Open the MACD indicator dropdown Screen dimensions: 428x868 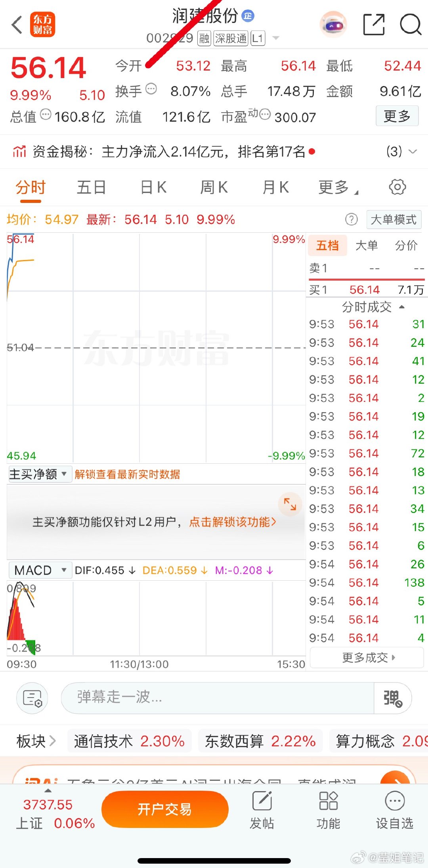click(x=40, y=570)
